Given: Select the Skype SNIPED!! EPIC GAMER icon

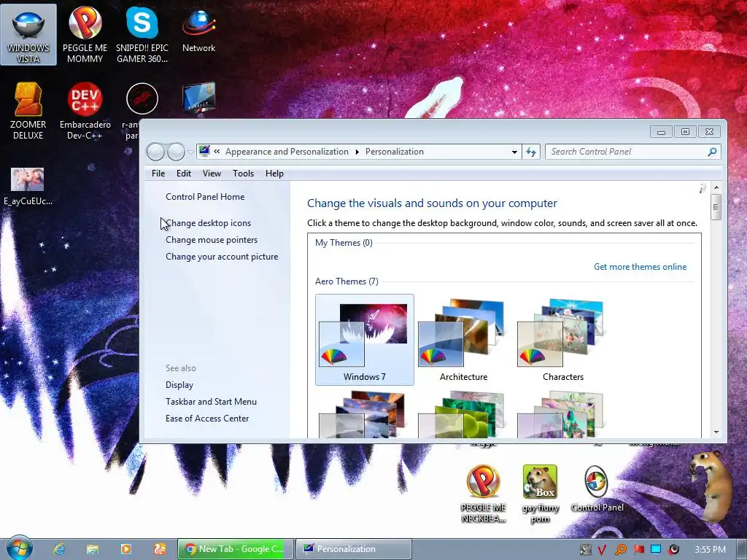Looking at the screenshot, I should tap(142, 35).
